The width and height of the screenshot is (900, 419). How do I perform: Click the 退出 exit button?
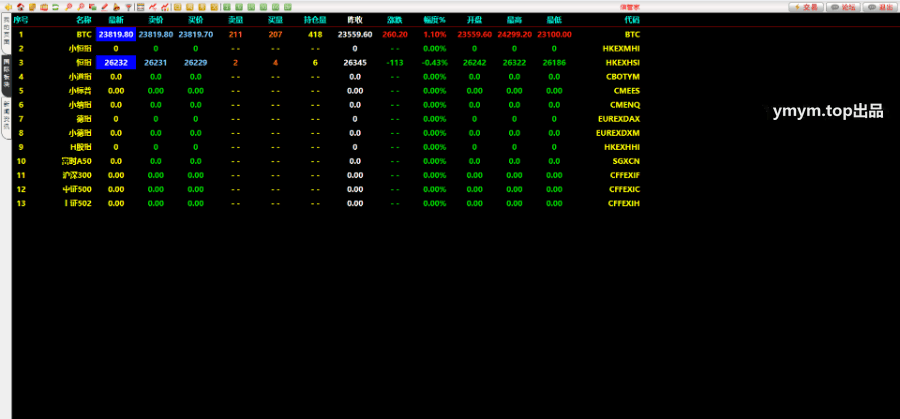(x=880, y=7)
